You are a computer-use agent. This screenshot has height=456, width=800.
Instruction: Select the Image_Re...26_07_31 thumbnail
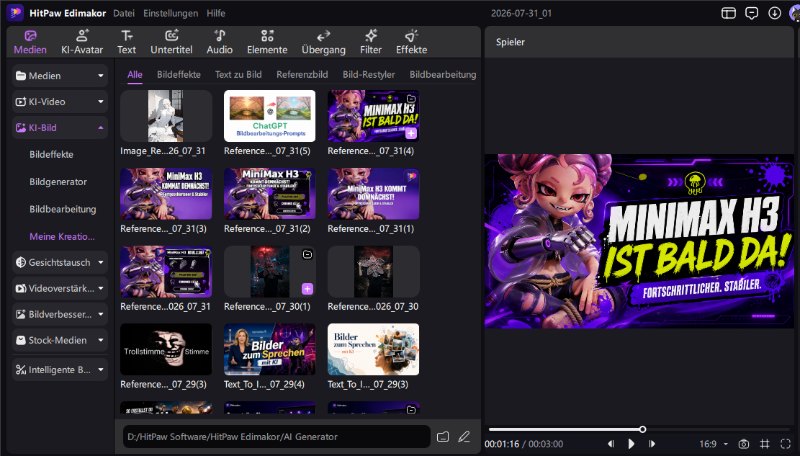click(x=166, y=116)
